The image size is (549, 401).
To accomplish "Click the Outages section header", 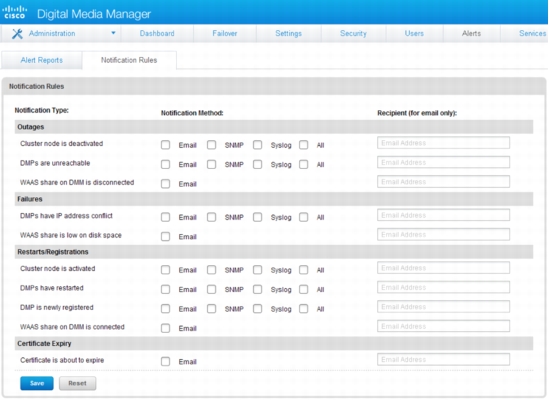I will (x=274, y=127).
